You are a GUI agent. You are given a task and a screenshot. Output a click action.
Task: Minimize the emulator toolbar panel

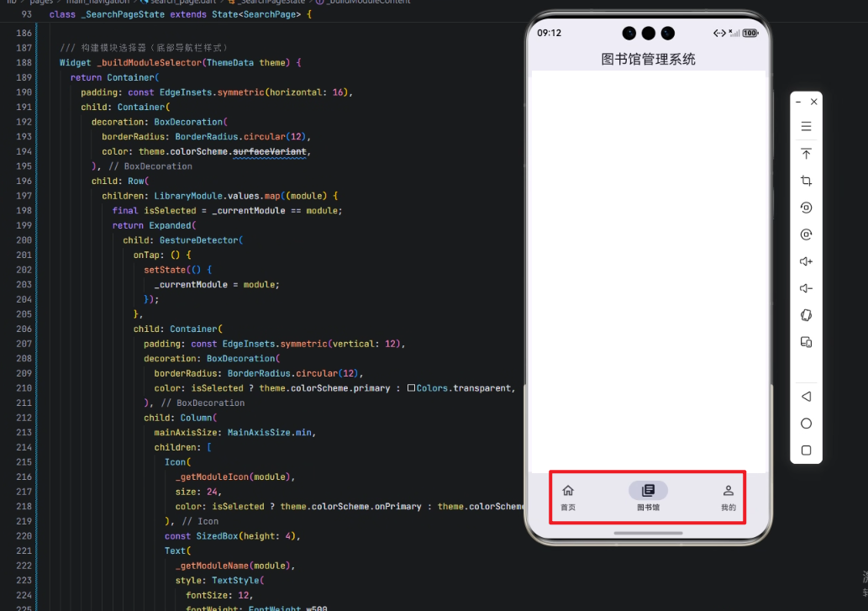[798, 102]
